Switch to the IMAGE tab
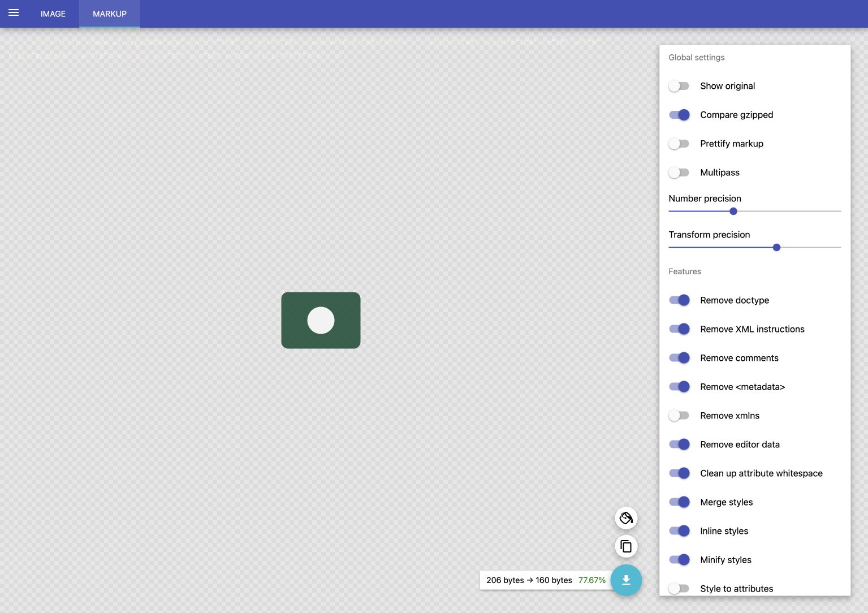The width and height of the screenshot is (868, 613). (x=53, y=14)
